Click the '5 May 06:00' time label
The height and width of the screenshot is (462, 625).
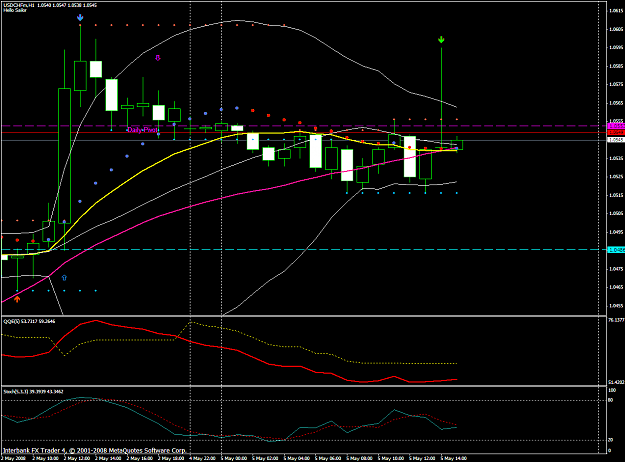[x=328, y=458]
